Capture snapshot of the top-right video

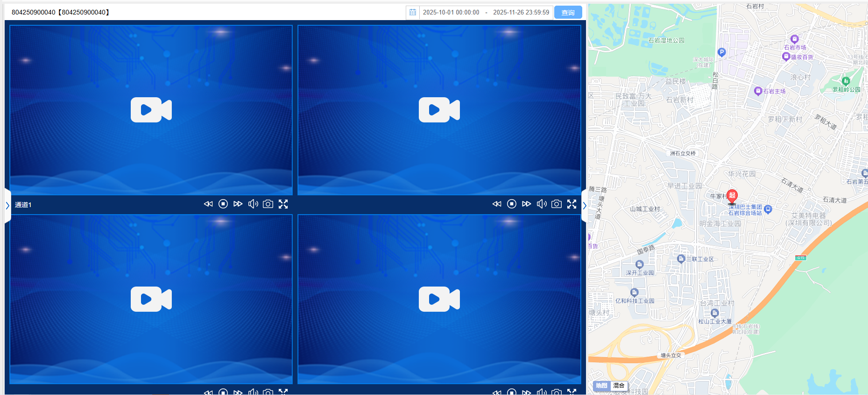(x=557, y=204)
